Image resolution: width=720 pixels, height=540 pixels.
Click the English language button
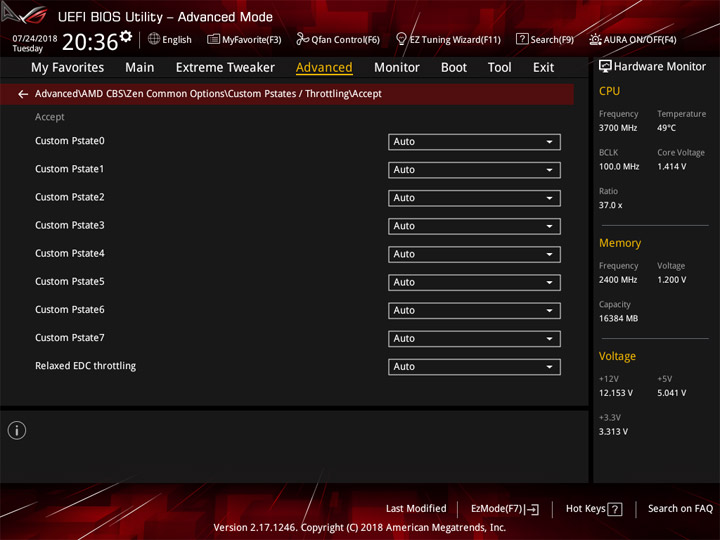pos(170,39)
